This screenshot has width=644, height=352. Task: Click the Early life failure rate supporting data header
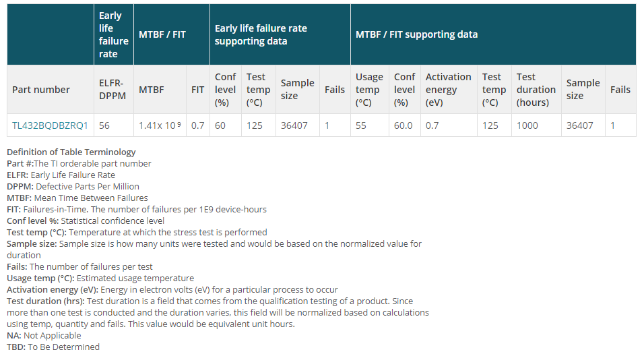280,34
